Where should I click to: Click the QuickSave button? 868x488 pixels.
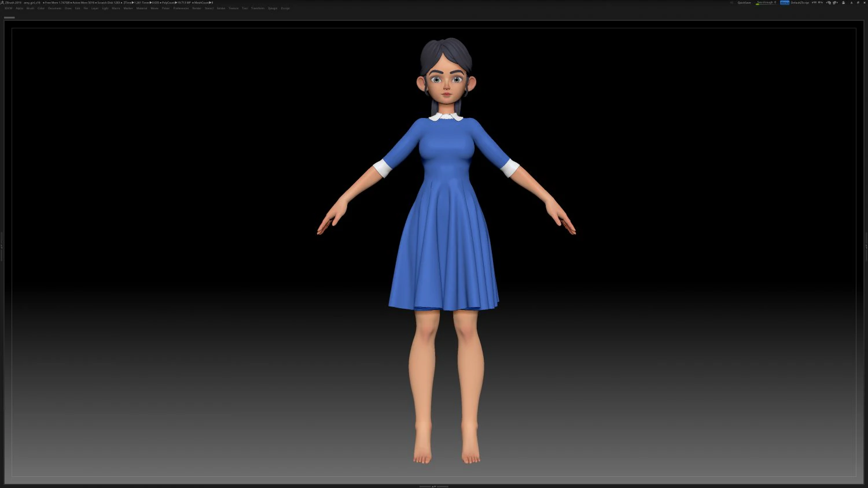click(744, 2)
